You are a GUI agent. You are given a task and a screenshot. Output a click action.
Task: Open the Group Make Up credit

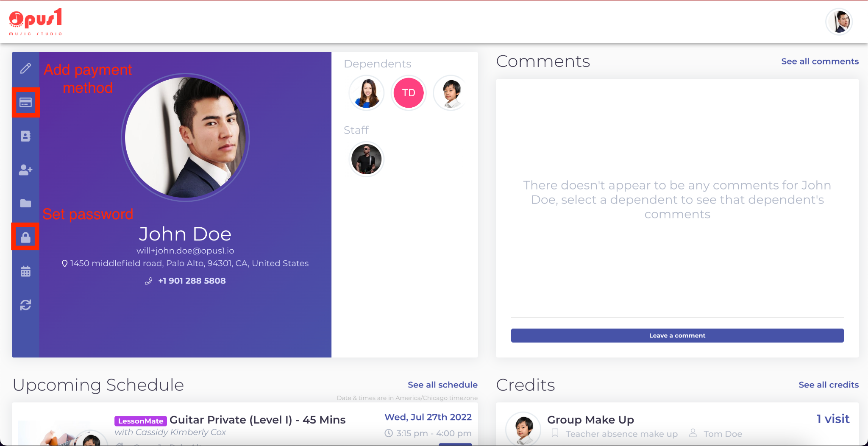pyautogui.click(x=590, y=420)
